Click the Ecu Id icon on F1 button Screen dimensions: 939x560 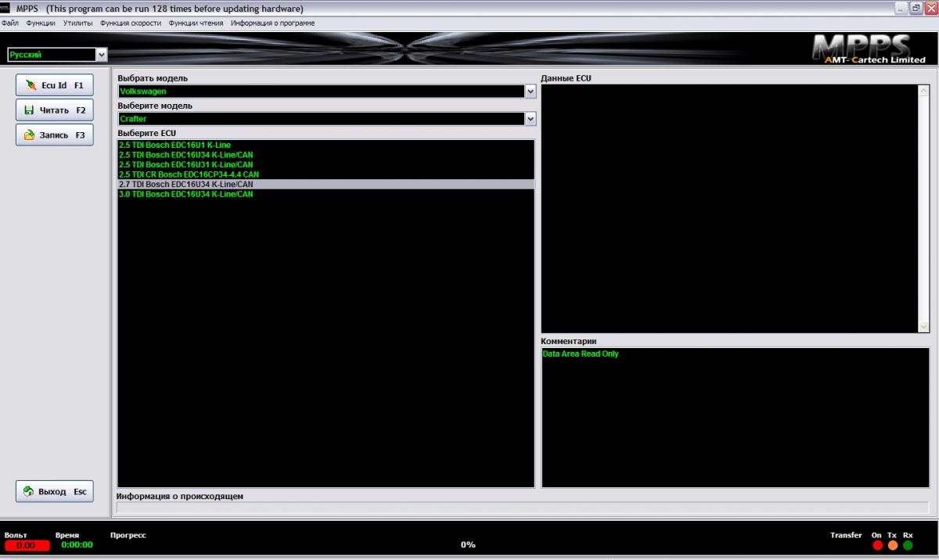(x=30, y=85)
